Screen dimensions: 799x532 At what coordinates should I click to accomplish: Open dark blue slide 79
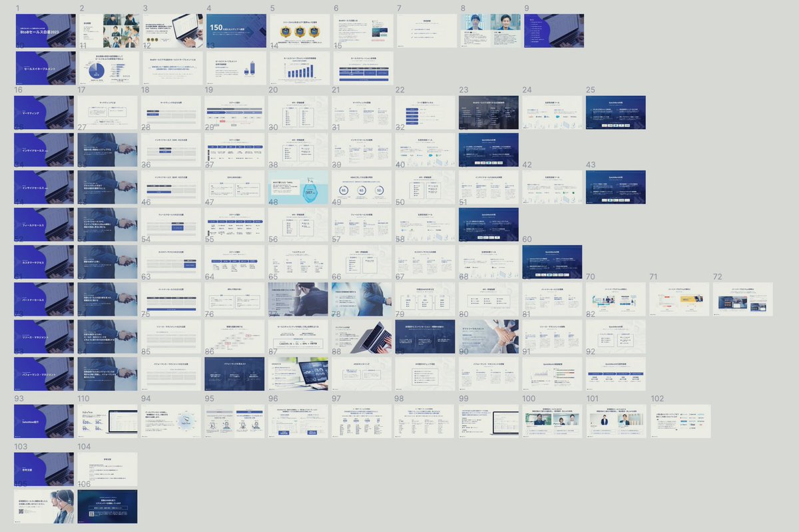pos(426,336)
